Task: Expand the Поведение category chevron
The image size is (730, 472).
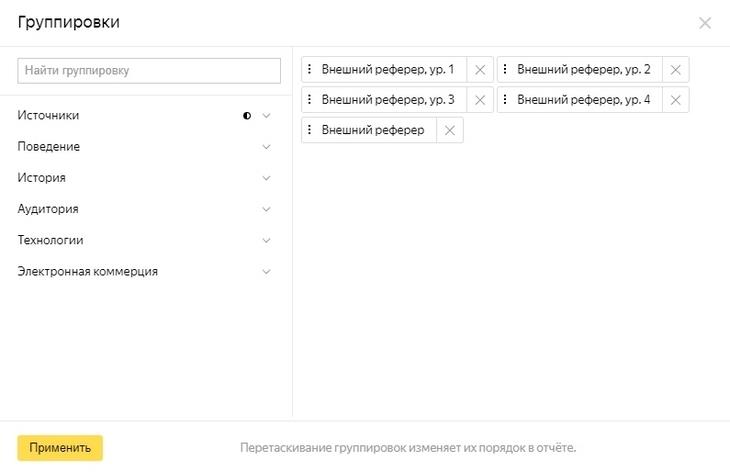Action: click(x=266, y=147)
